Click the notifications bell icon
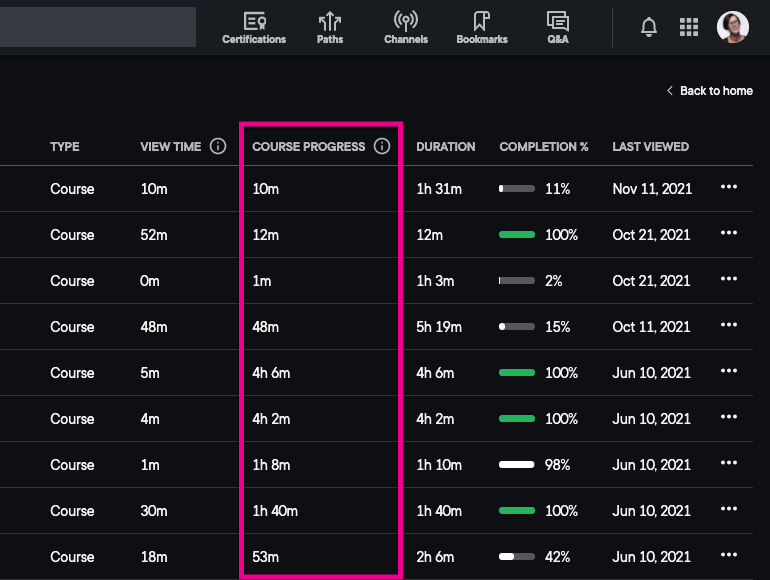This screenshot has height=580, width=770. (649, 27)
